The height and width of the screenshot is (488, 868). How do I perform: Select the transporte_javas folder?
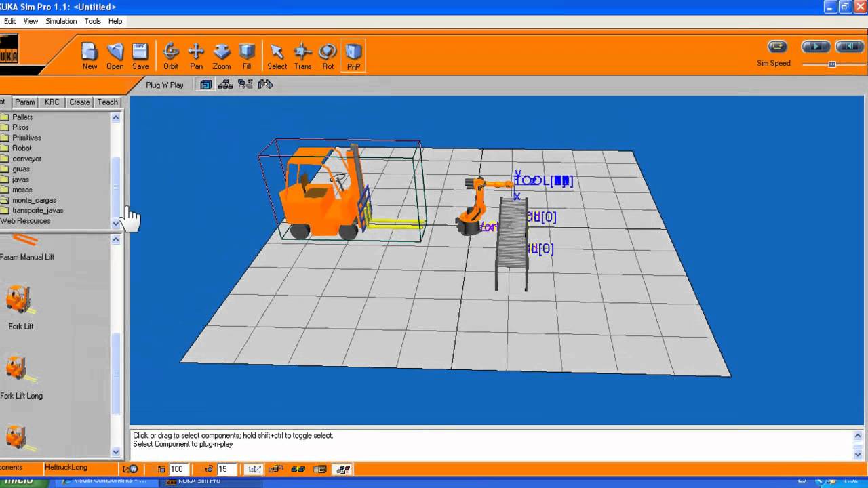point(37,211)
